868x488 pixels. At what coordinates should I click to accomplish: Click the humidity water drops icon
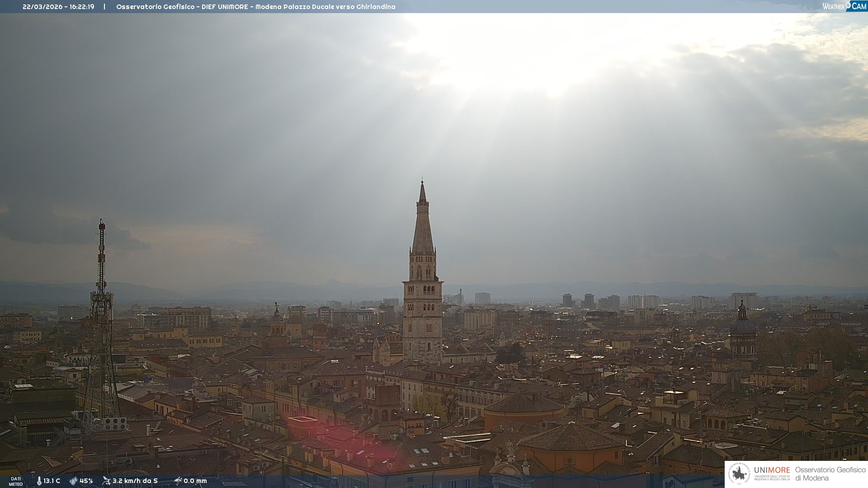tap(73, 481)
